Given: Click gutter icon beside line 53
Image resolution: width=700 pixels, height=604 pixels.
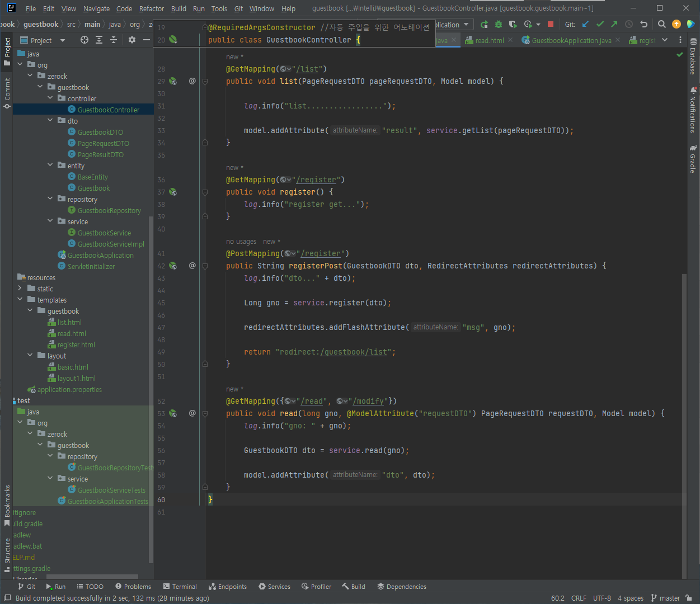Looking at the screenshot, I should click(173, 413).
